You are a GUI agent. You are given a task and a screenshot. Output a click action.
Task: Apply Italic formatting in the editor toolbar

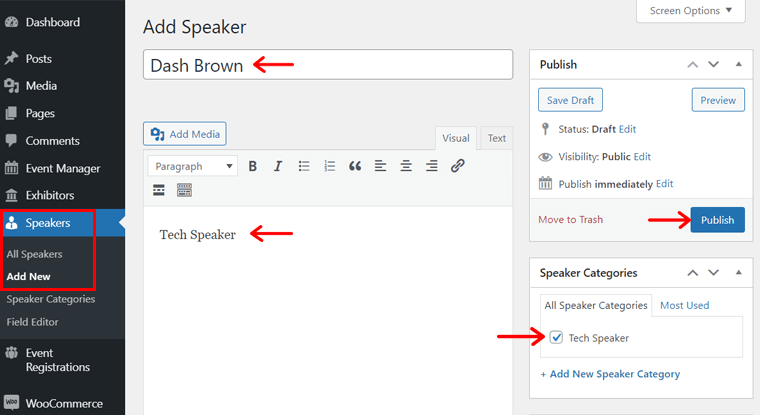278,166
